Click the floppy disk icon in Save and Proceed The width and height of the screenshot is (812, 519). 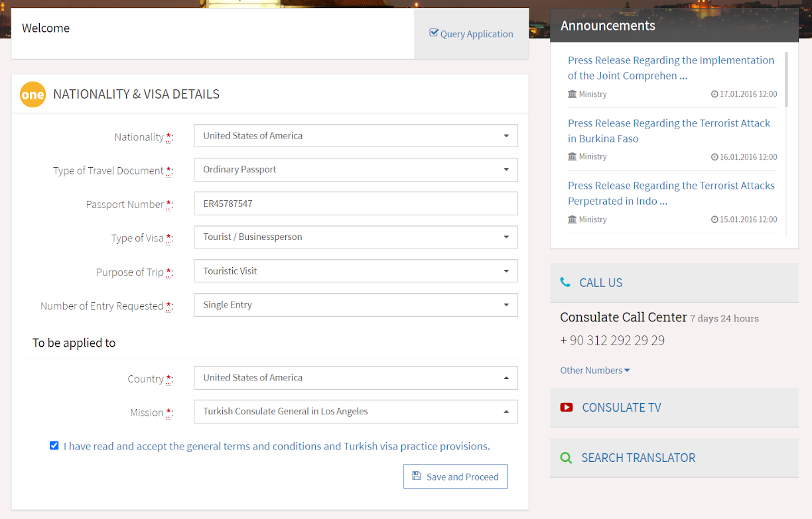[x=417, y=476]
